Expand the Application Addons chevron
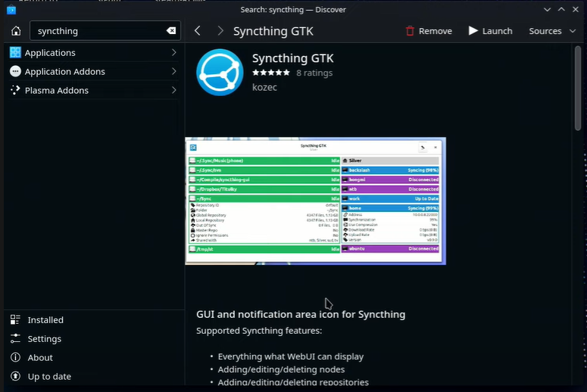The image size is (587, 392). tap(173, 71)
